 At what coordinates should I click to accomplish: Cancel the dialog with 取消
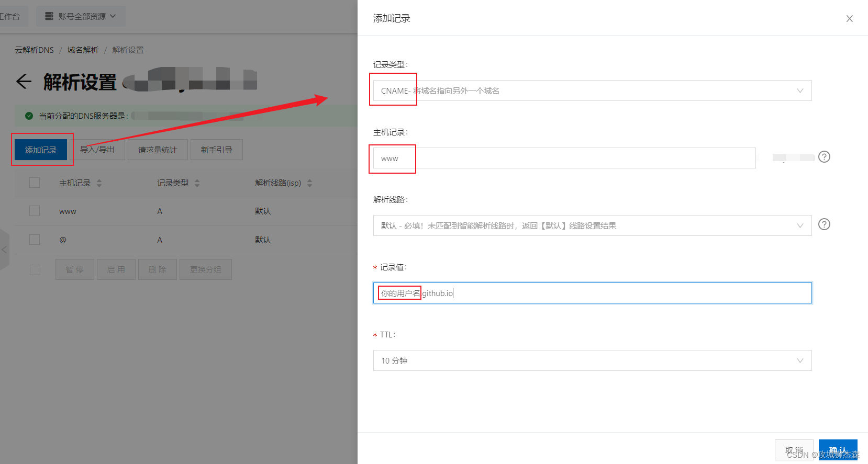point(794,450)
